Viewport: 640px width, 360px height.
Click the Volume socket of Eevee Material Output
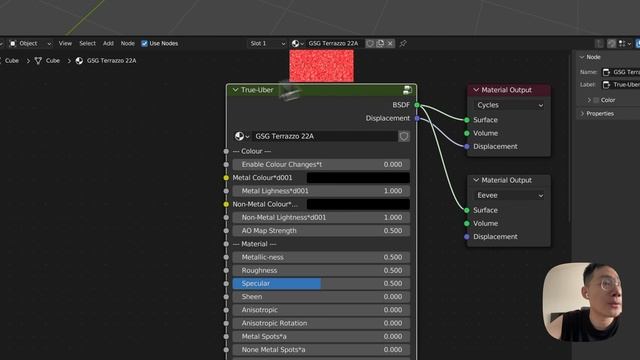(467, 223)
